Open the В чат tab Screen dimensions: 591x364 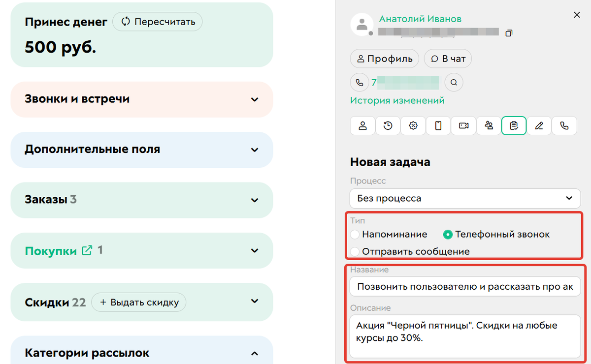448,59
